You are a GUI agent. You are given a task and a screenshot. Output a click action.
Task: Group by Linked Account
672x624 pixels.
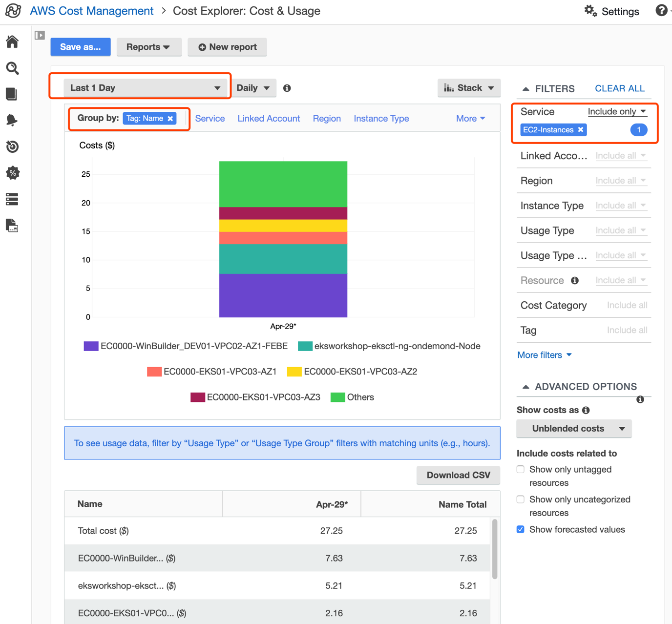tap(269, 119)
